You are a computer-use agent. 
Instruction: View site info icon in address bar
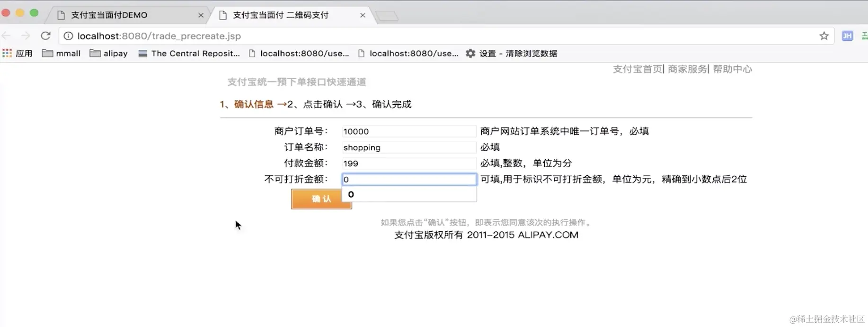(68, 36)
